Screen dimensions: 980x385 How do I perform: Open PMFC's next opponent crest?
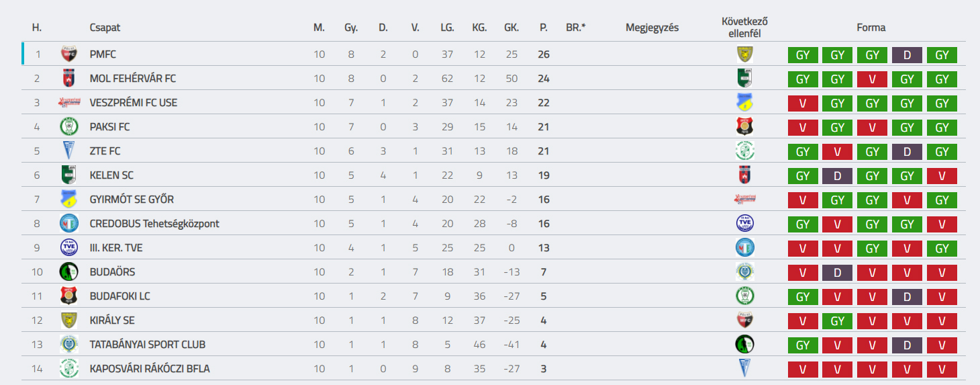[744, 54]
